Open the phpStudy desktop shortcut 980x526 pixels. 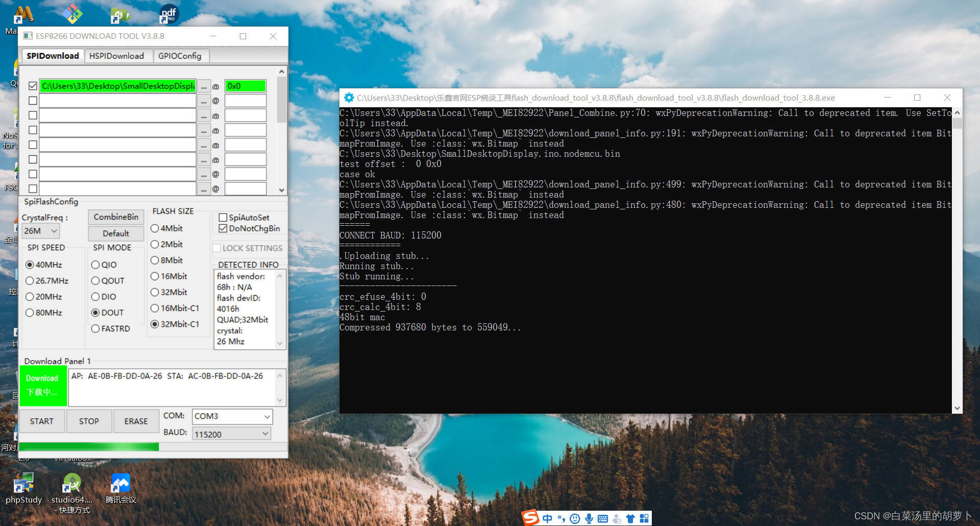[x=23, y=488]
